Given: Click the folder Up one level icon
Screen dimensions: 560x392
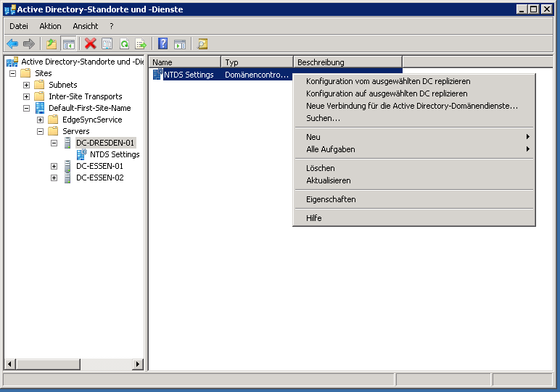Looking at the screenshot, I should [x=52, y=44].
